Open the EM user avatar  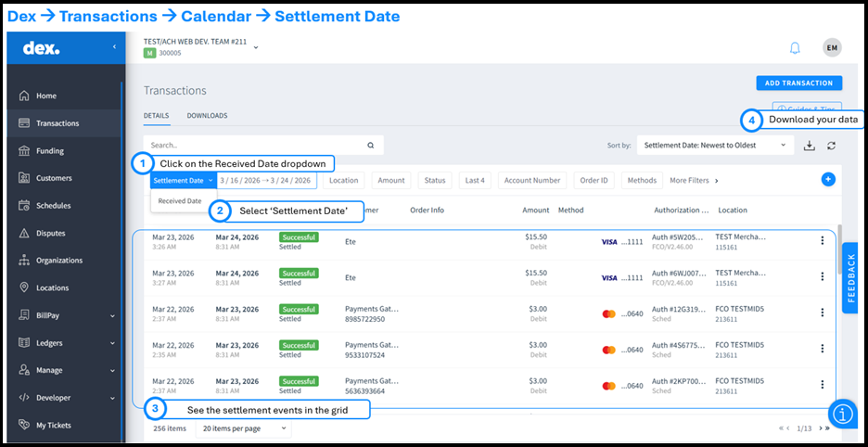pyautogui.click(x=832, y=48)
